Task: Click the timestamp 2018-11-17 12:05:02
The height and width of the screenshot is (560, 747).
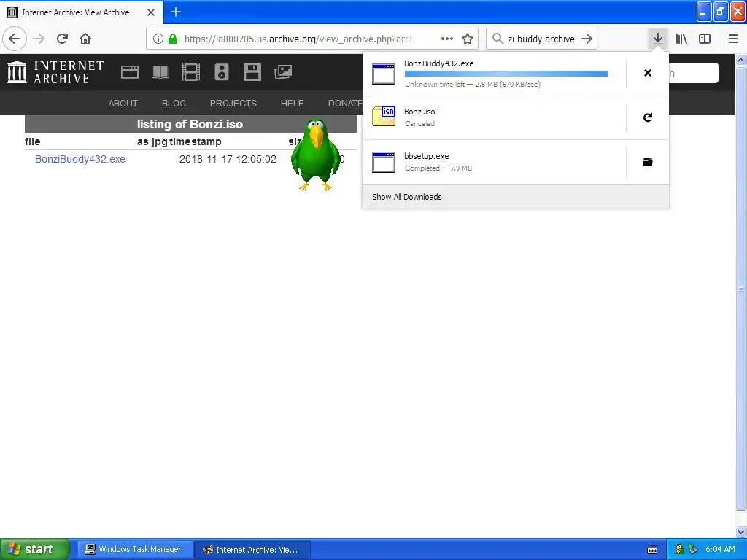Action: click(x=228, y=159)
